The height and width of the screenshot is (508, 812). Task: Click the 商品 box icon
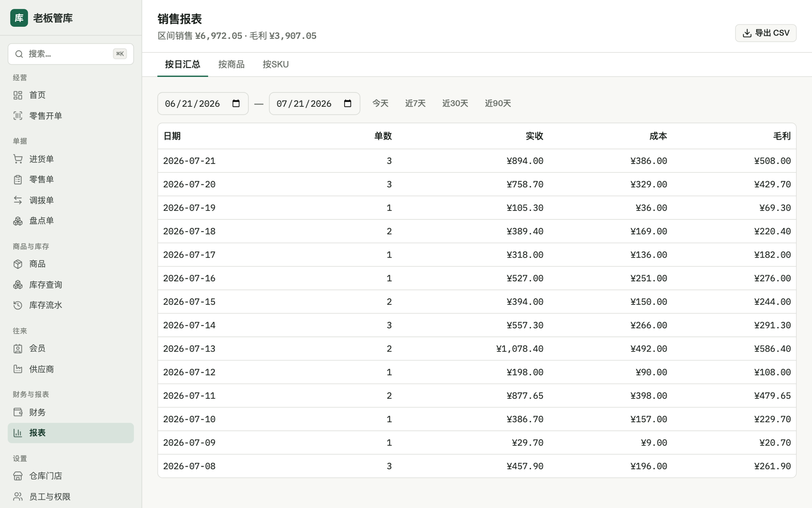(x=18, y=264)
